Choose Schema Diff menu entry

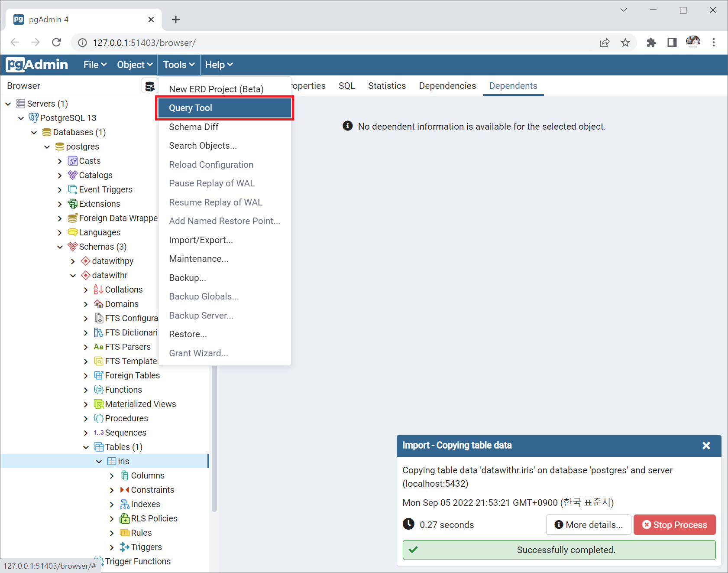(x=224, y=127)
